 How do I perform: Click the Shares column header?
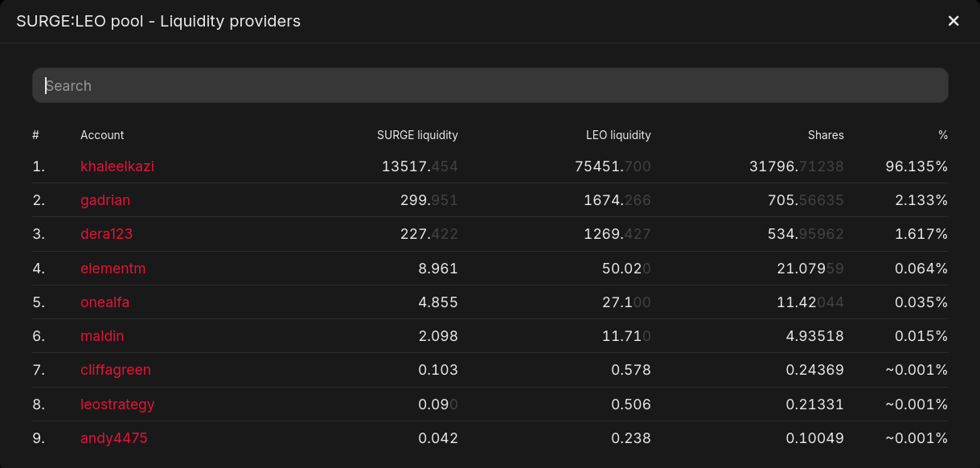[x=826, y=135]
